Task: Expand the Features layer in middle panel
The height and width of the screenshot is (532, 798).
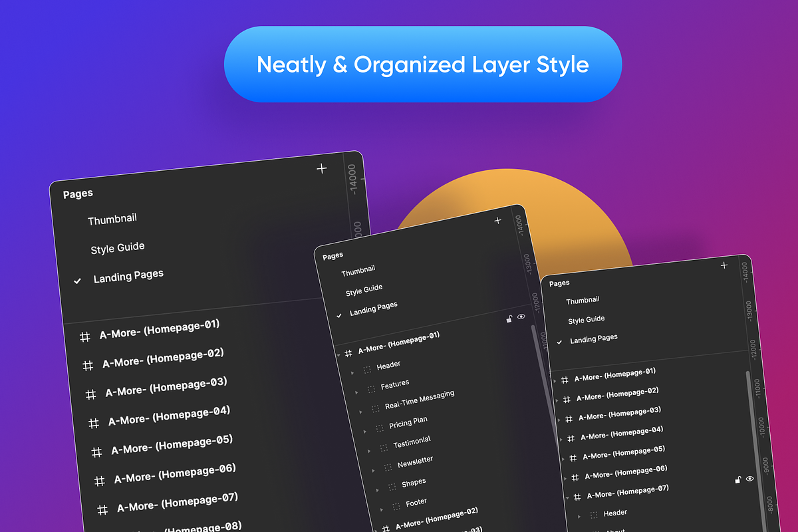Action: point(357,392)
